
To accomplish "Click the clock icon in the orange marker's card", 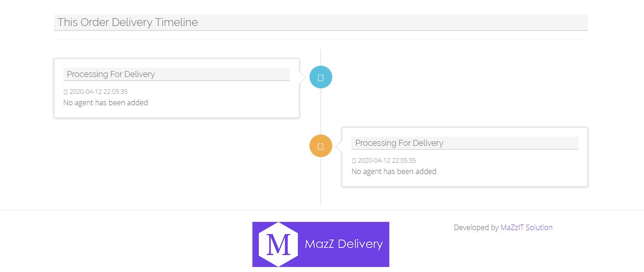I will point(354,161).
